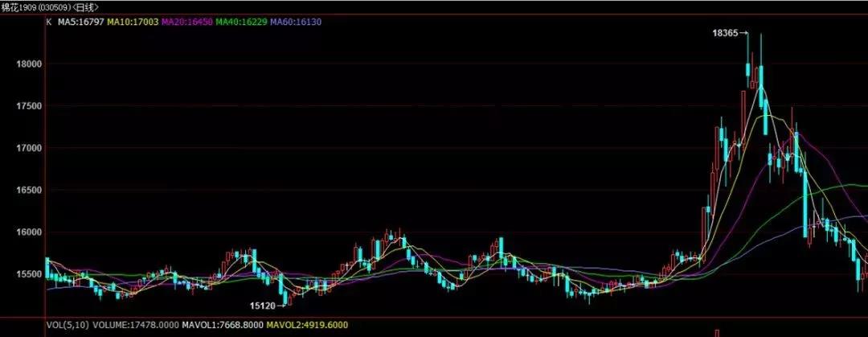Click the 16500 price axis label

point(27,191)
